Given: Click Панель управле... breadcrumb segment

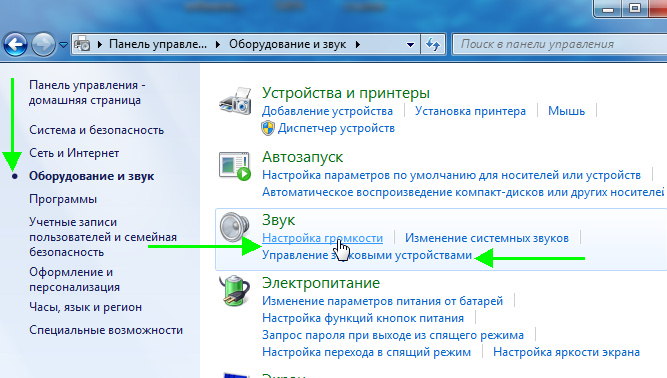Looking at the screenshot, I should 158,44.
